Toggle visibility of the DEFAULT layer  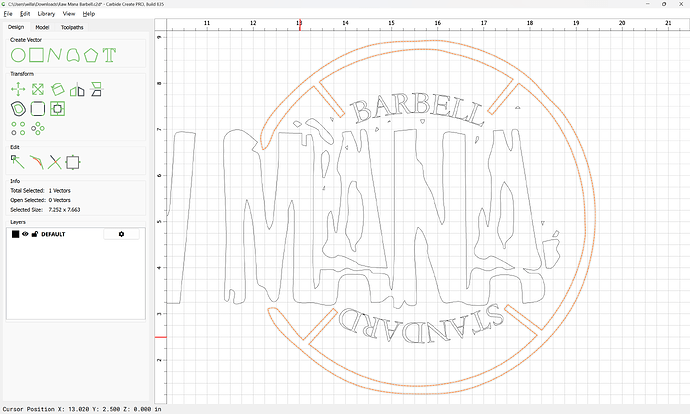point(25,234)
